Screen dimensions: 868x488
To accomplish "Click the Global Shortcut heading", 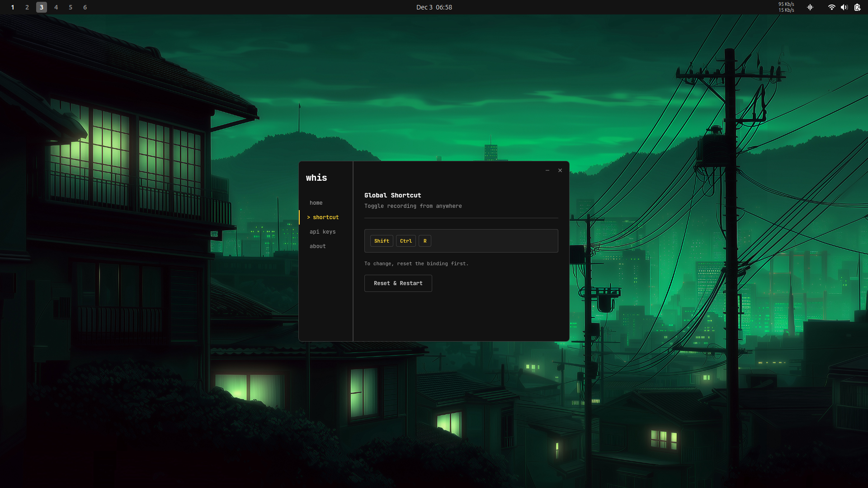I will pos(393,195).
